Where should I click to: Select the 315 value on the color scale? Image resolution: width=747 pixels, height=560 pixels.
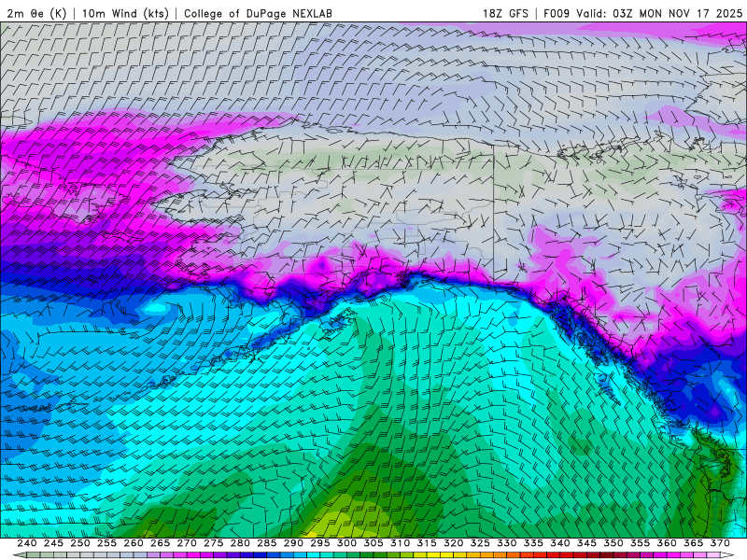click(427, 543)
